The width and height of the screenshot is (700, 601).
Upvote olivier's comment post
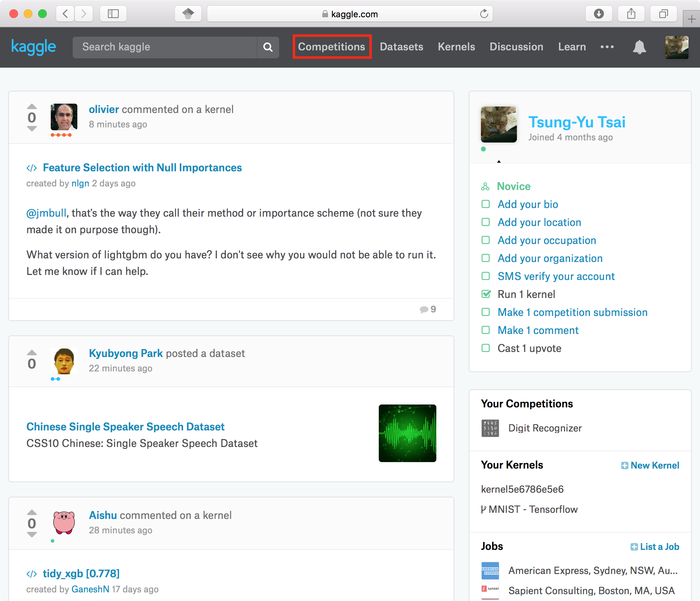click(32, 107)
